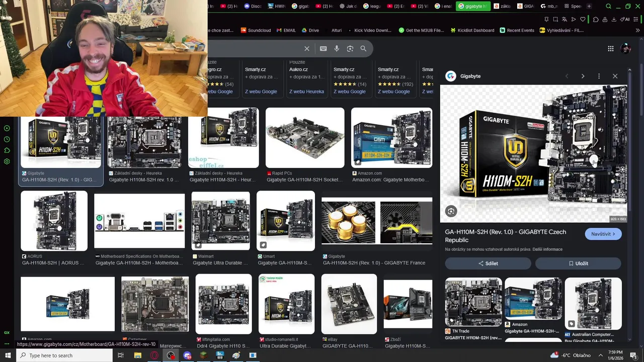
Task: Show next image in the preview panel
Action: [583, 76]
